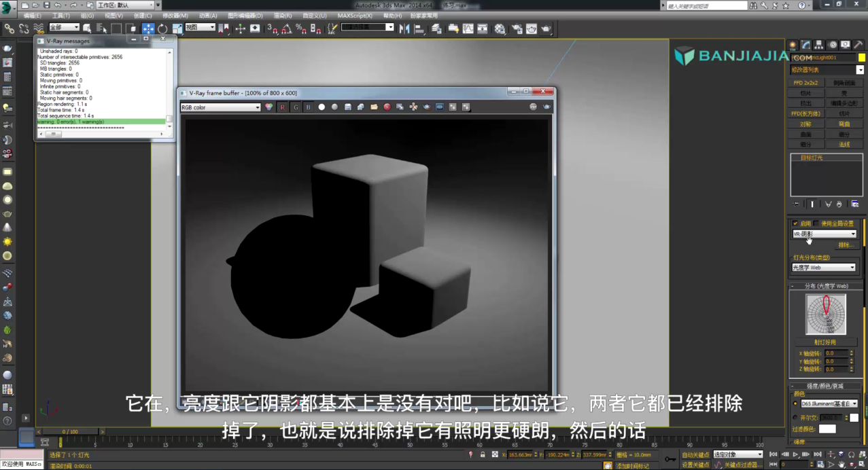This screenshot has width=868, height=470.
Task: Select the D65 Illuminant radio button
Action: [795, 403]
